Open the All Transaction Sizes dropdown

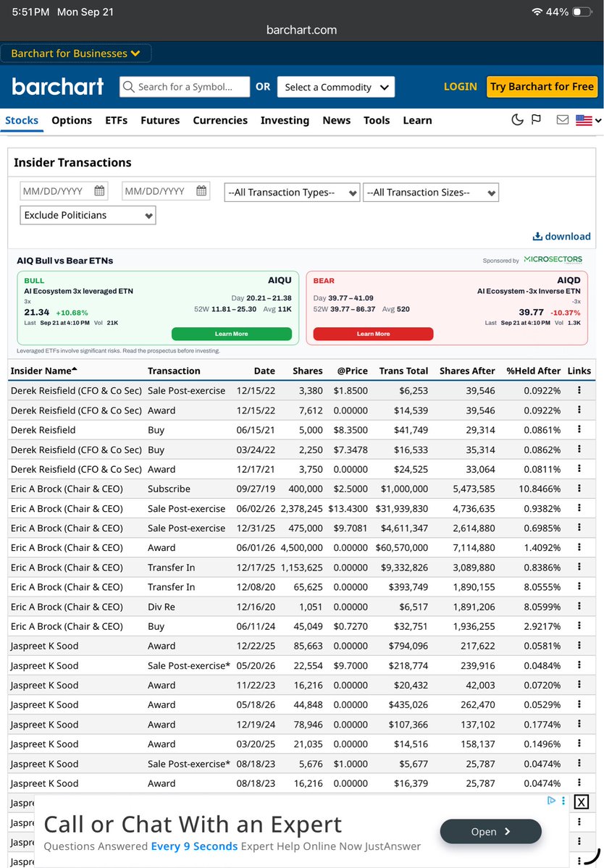click(431, 193)
